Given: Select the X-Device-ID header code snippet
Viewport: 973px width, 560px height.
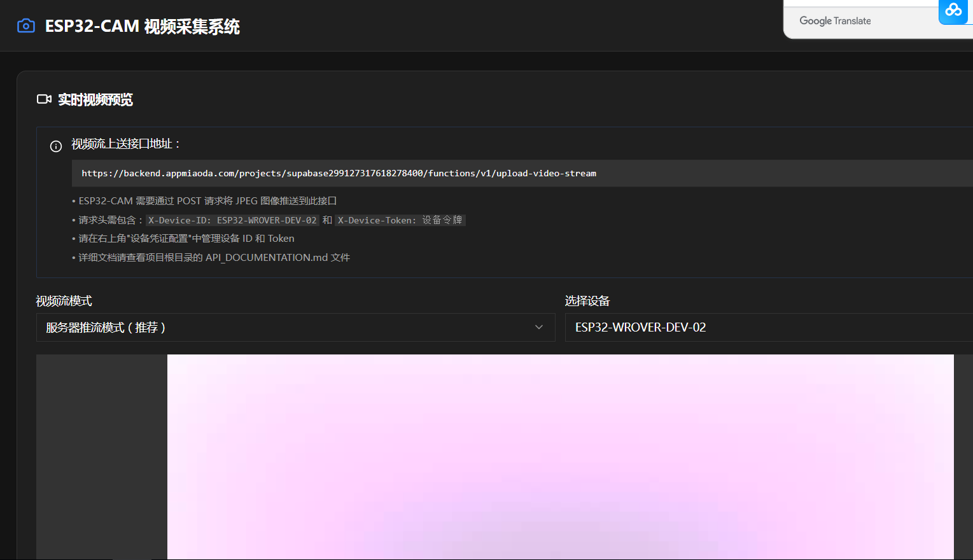Looking at the screenshot, I should point(232,220).
